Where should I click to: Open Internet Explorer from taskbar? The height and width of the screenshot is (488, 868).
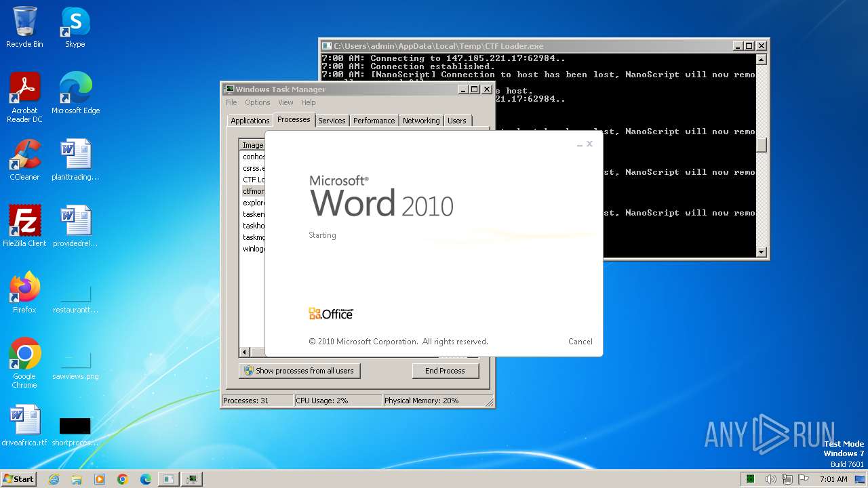coord(54,479)
